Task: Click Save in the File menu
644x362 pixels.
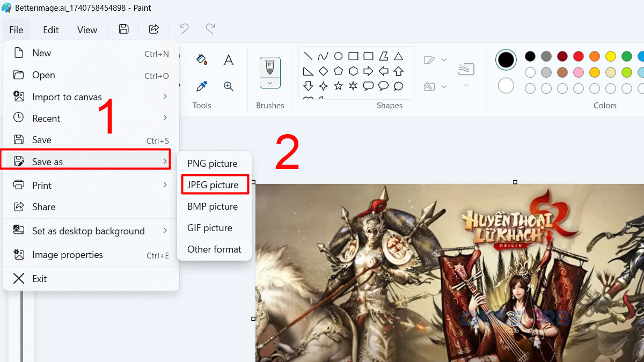Action: click(91, 140)
